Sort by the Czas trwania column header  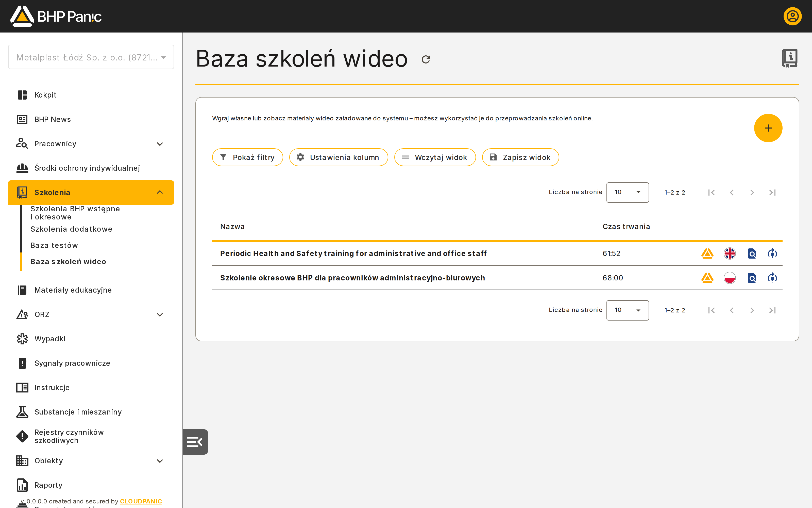click(x=626, y=227)
